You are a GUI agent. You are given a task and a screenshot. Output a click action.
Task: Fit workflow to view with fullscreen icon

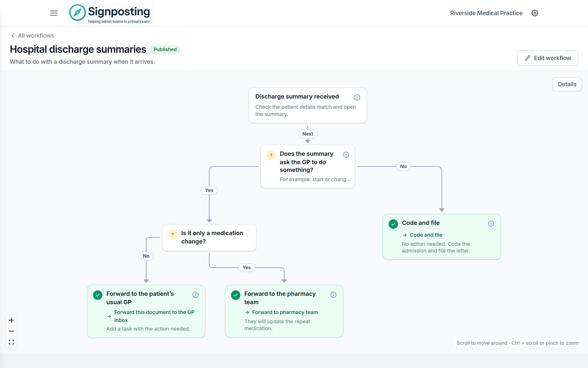(x=11, y=342)
